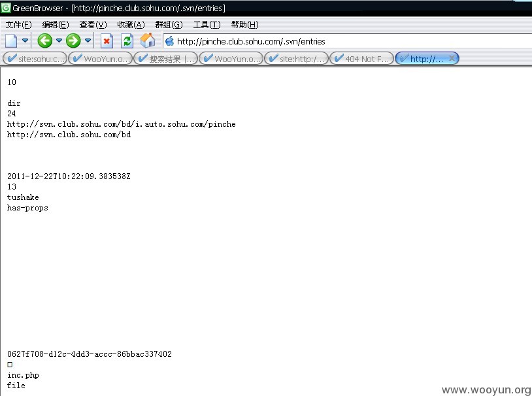This screenshot has width=532, height=396.
Task: Open the 帮助(H) menu
Action: tap(244, 24)
